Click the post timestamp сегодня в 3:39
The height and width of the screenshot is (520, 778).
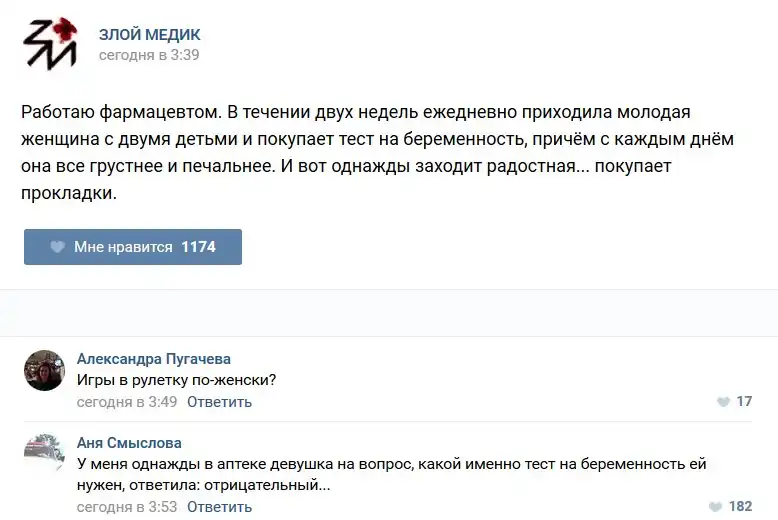click(149, 55)
